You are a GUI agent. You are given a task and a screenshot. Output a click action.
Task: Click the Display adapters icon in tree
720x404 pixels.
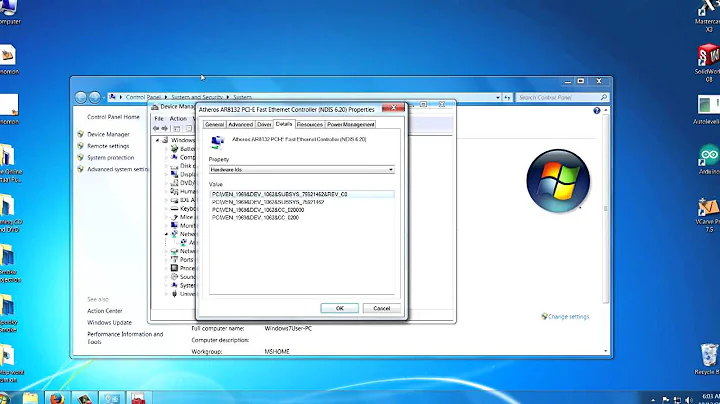click(174, 174)
